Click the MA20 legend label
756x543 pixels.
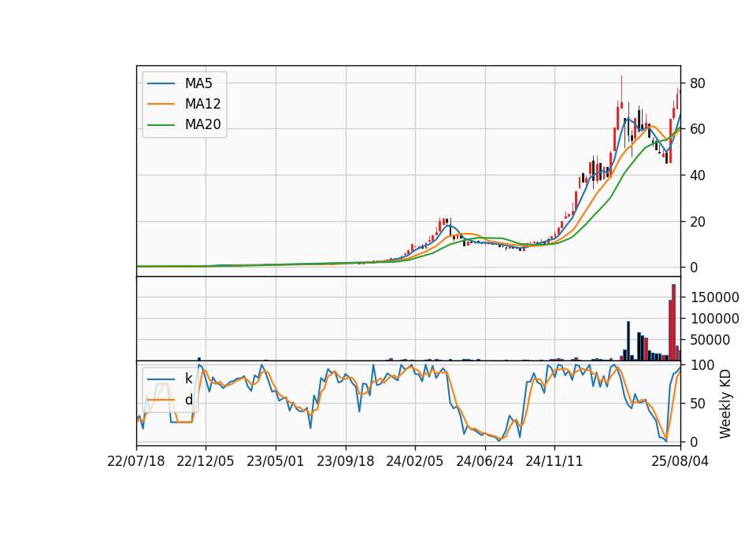(x=202, y=124)
